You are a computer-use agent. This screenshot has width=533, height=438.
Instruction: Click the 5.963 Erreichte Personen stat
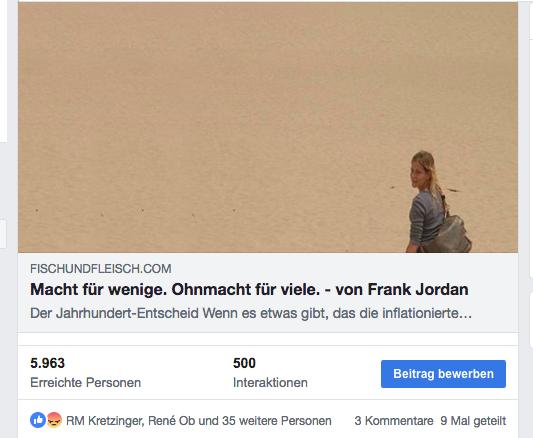coord(85,373)
